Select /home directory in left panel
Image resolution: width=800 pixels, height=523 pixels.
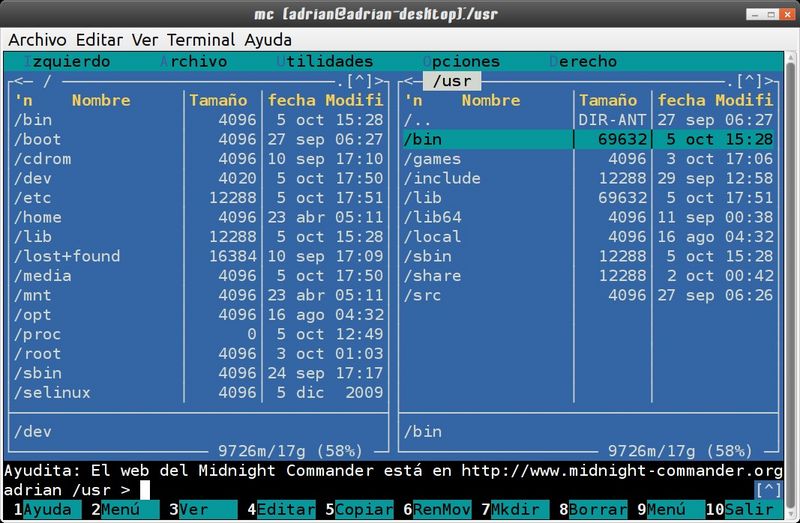point(38,217)
